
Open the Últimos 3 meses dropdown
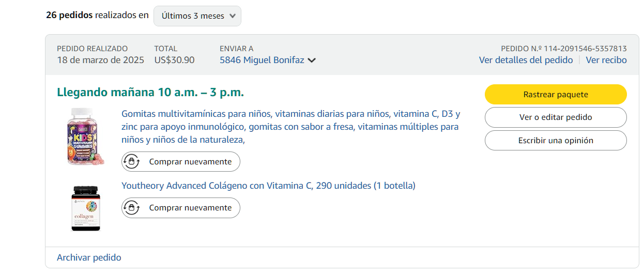coord(197,16)
